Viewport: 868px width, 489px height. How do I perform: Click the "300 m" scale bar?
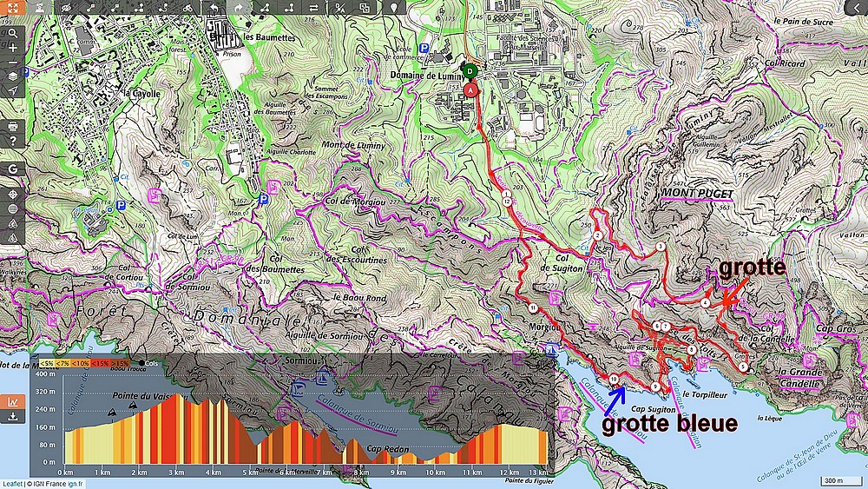click(x=841, y=480)
